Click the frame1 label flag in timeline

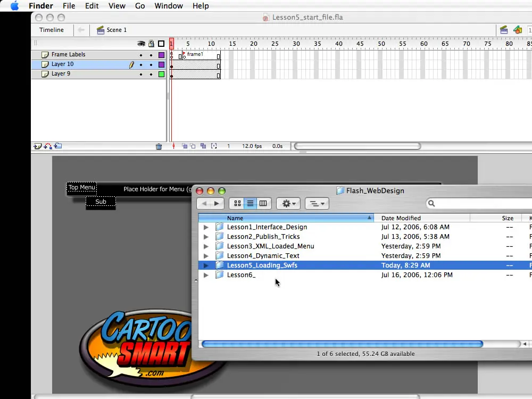click(x=184, y=54)
